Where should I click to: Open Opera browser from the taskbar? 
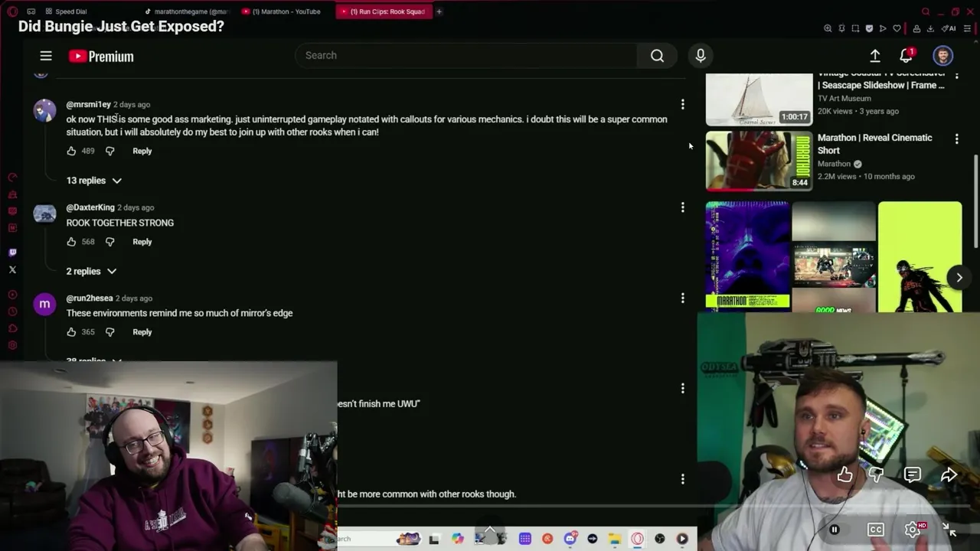(637, 539)
